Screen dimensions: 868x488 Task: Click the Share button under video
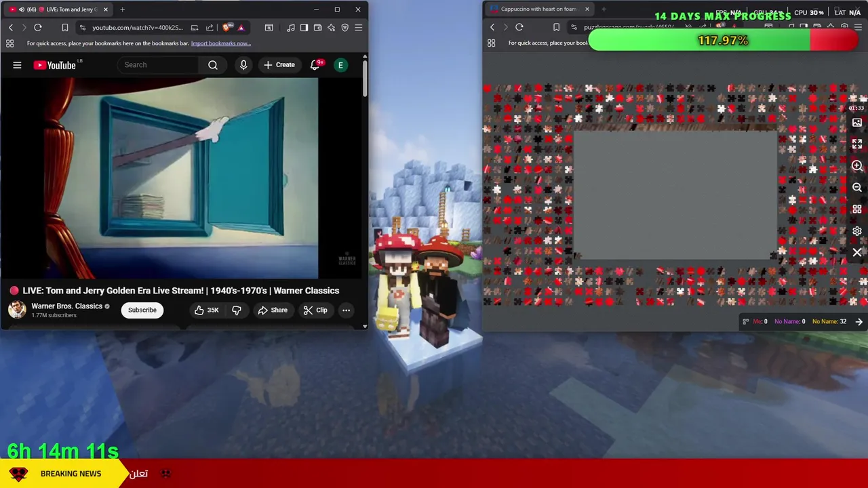point(273,310)
